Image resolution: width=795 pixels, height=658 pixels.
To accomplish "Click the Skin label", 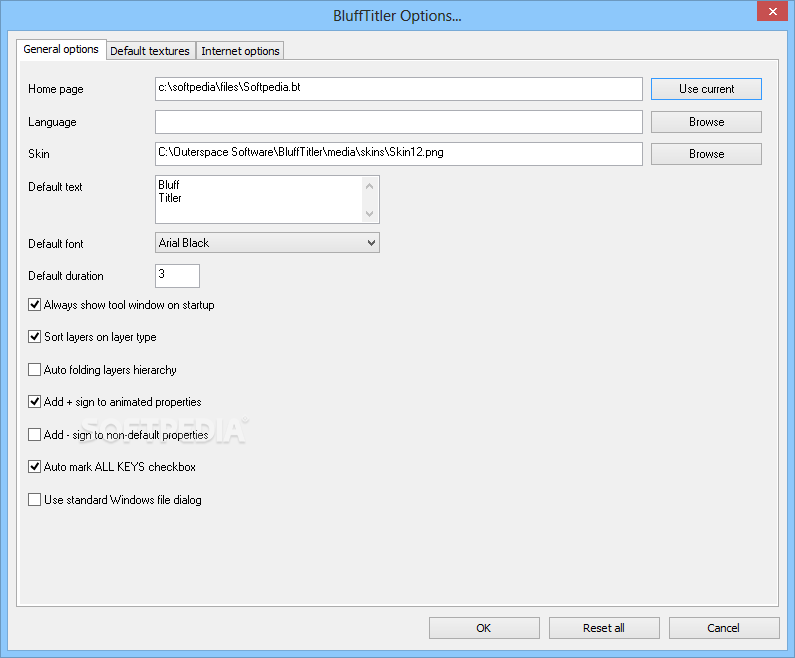I will (x=39, y=154).
